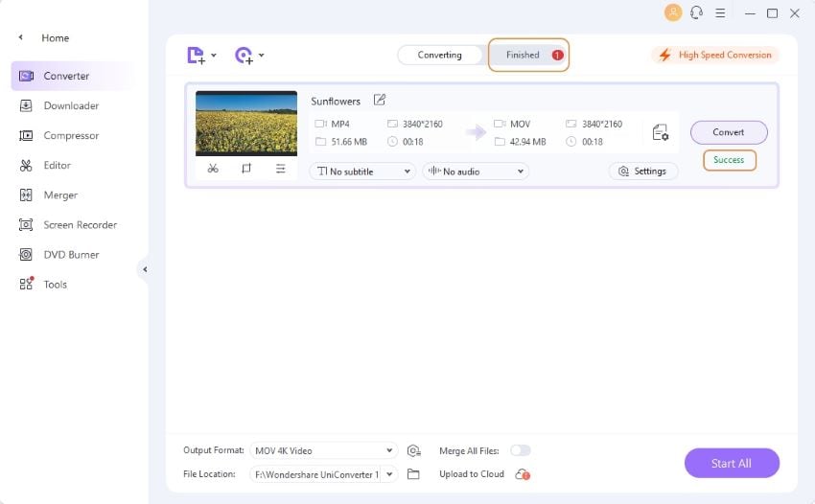Enable High Speed Conversion
815x504 pixels.
tap(715, 55)
